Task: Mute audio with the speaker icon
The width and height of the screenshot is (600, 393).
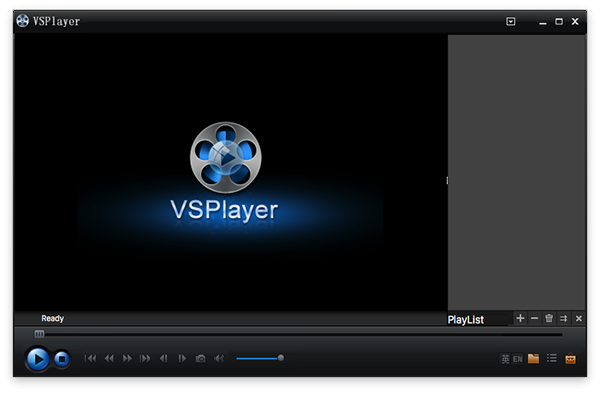Action: pyautogui.click(x=219, y=359)
